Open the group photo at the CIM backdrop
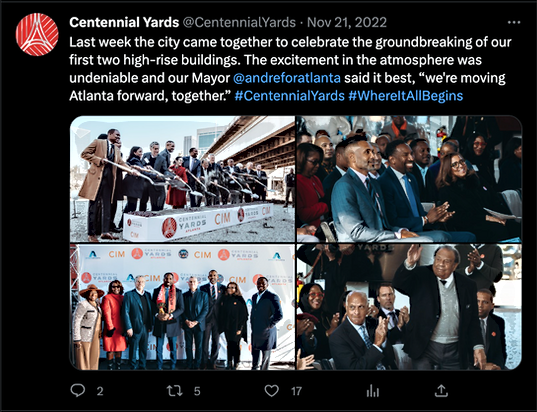This screenshot has height=412, width=537. point(182,307)
